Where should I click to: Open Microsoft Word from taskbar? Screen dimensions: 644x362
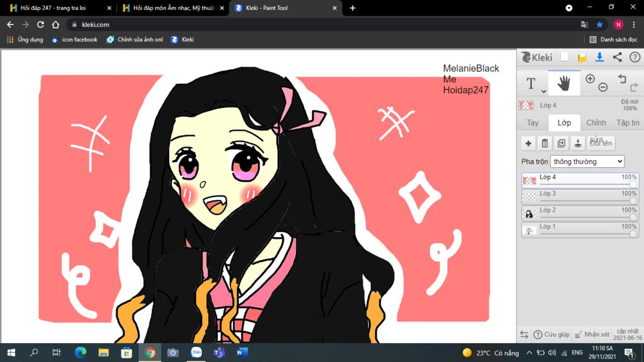(x=242, y=353)
